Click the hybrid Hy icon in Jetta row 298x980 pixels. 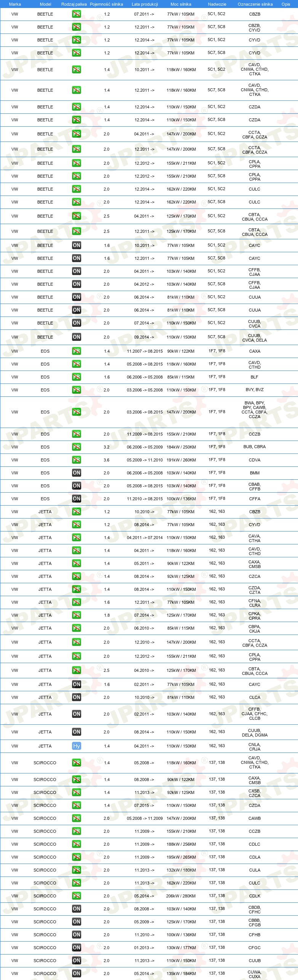click(x=77, y=746)
